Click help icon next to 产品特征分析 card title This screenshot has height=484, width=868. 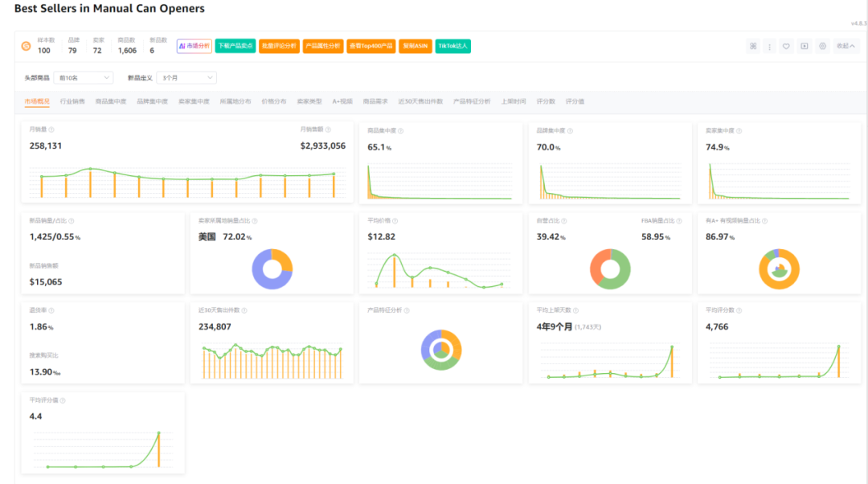click(407, 310)
